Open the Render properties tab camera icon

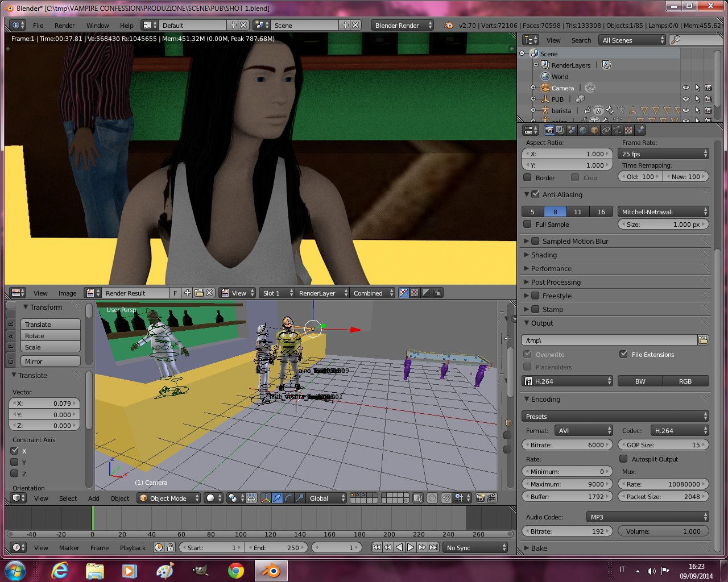[x=549, y=130]
